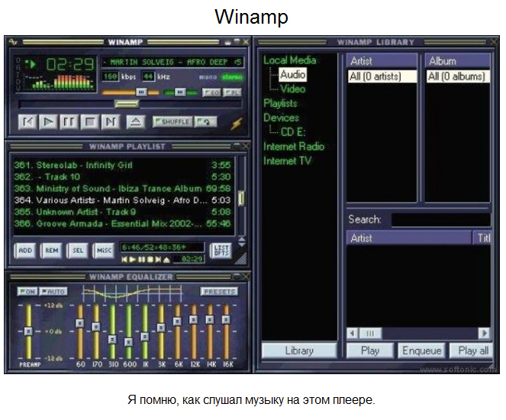The height and width of the screenshot is (420, 506).
Task: Toggle the repeat button beside Shuffle
Action: [x=205, y=122]
